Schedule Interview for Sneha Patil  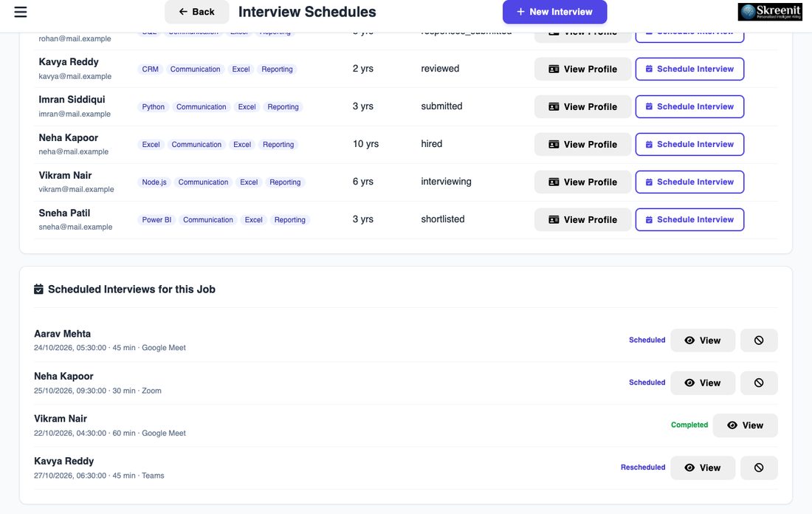click(689, 219)
